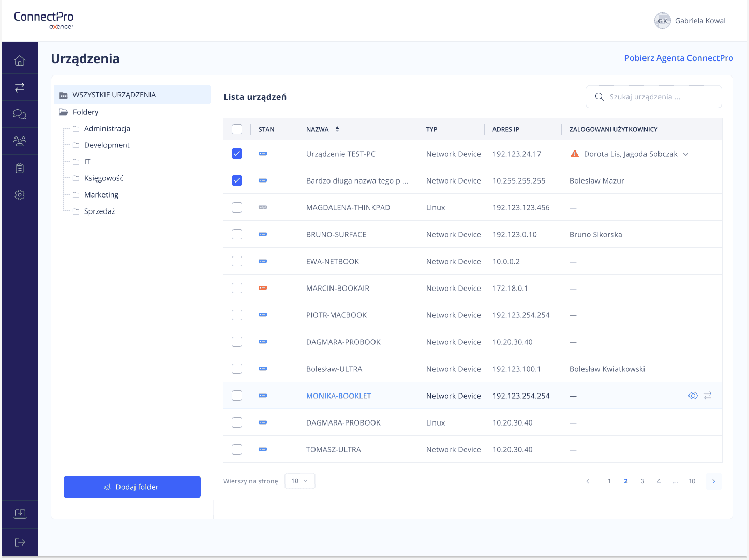
Task: Open the MONIKA-BOOKLET device link
Action: coord(339,396)
